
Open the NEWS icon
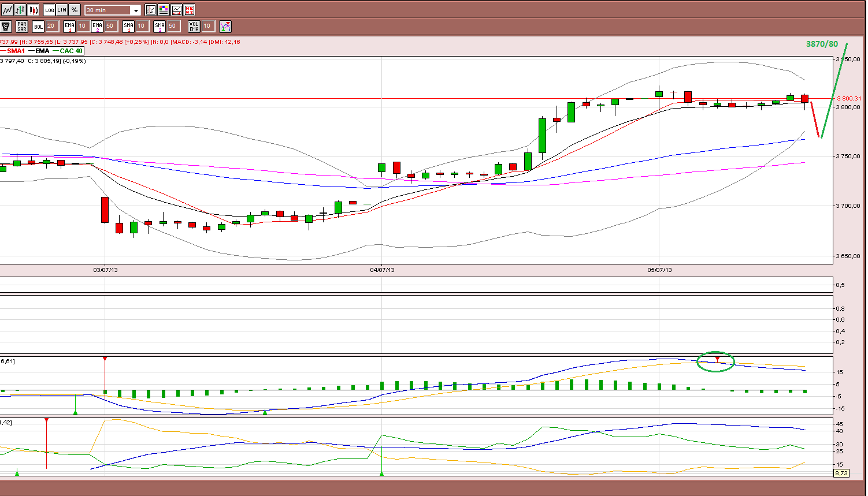pos(189,10)
